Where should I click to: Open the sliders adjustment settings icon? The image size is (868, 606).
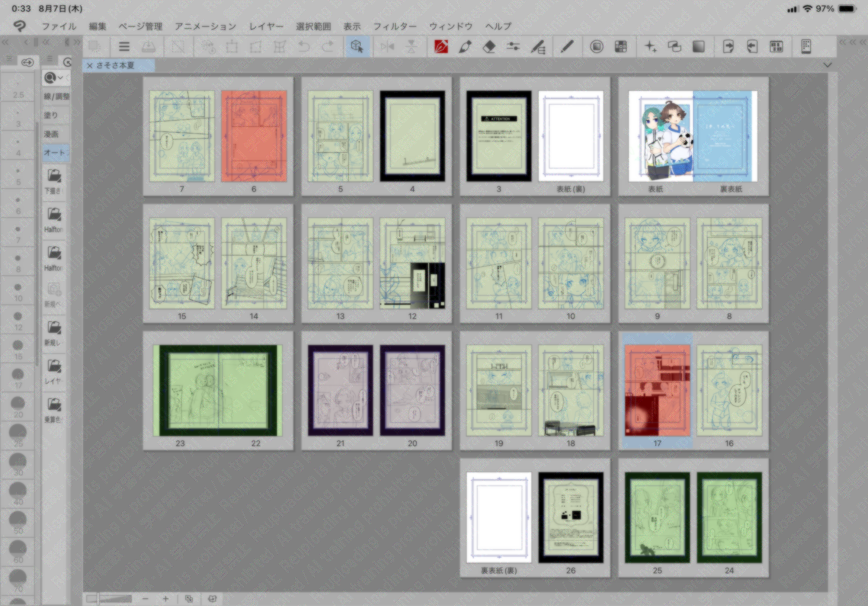coord(513,47)
